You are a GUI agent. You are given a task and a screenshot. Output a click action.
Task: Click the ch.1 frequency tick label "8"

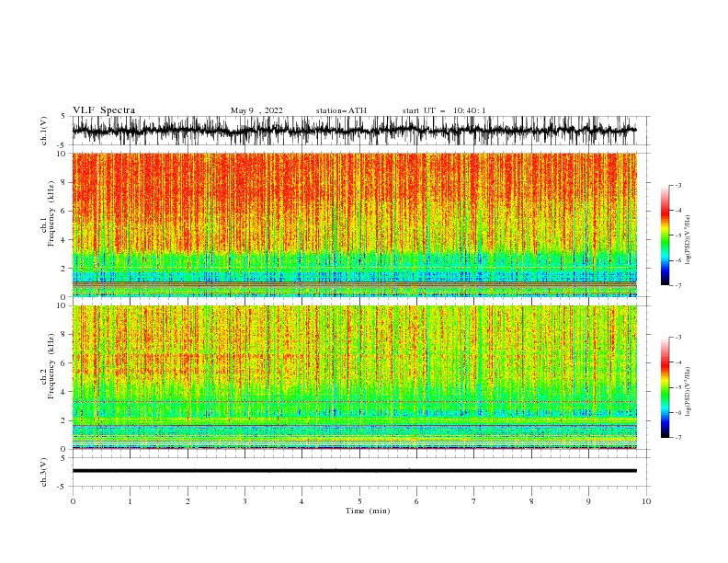coord(64,182)
